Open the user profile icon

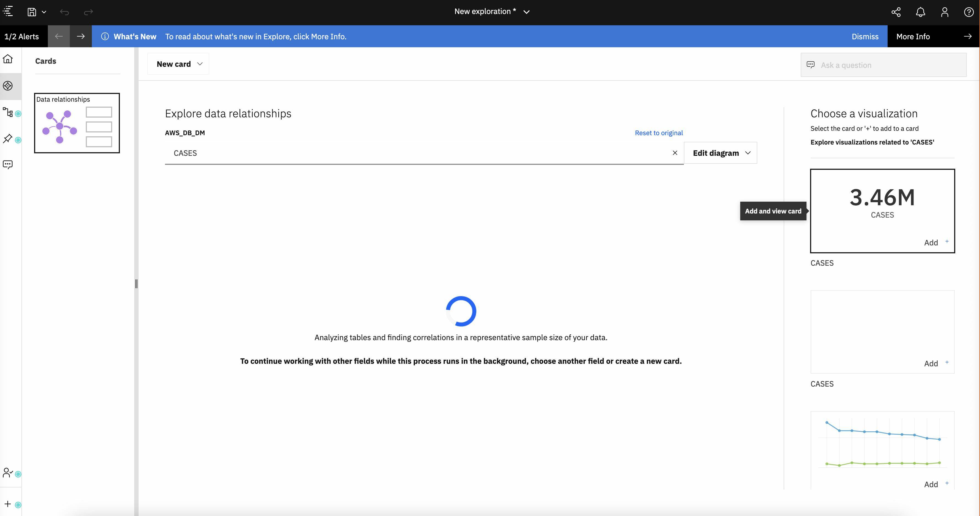pyautogui.click(x=945, y=12)
